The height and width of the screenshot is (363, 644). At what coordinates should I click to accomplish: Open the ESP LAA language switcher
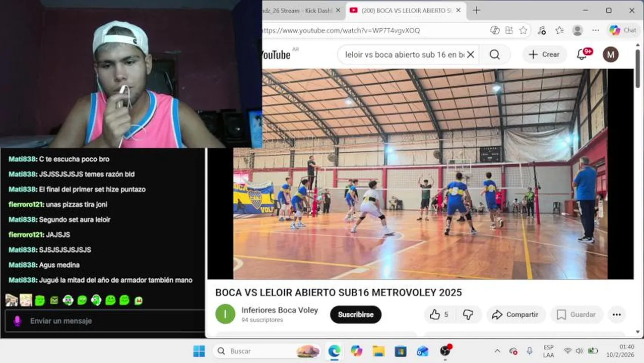pyautogui.click(x=549, y=351)
